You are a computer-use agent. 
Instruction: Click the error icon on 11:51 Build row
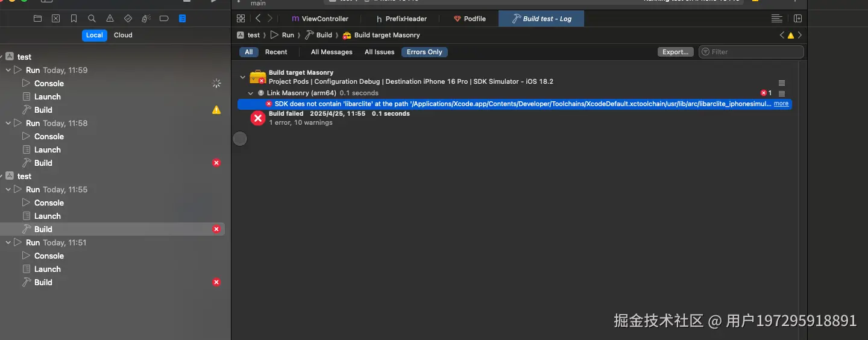[216, 282]
